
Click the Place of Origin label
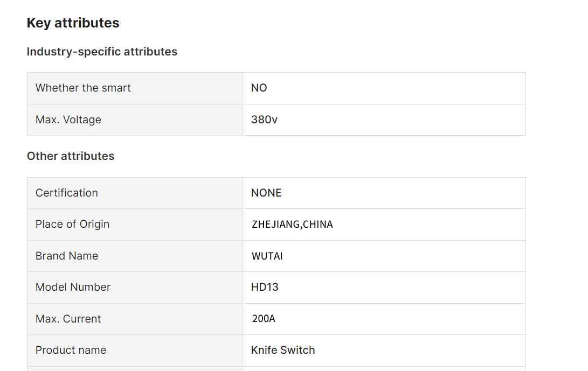[x=72, y=224]
